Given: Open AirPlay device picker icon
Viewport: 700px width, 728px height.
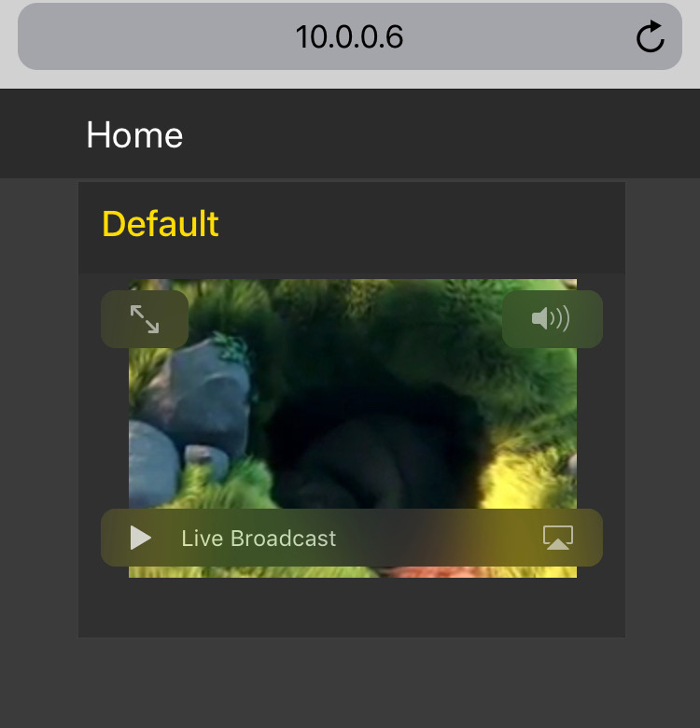Looking at the screenshot, I should pos(558,538).
